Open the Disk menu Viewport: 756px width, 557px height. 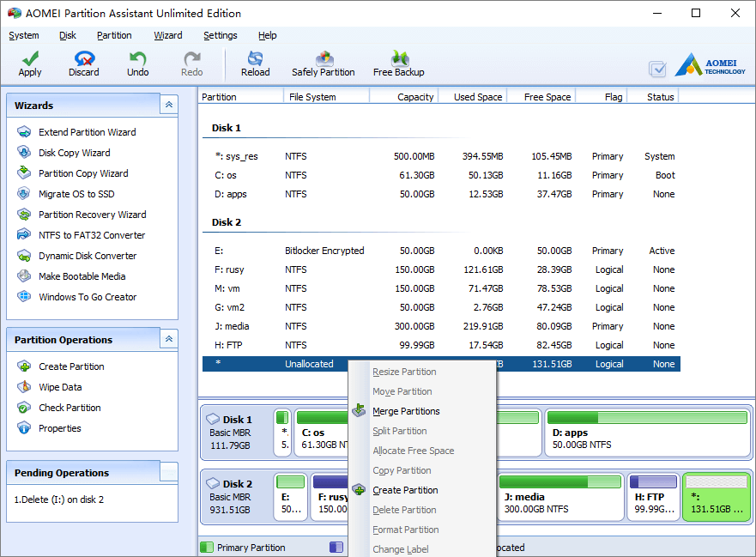pyautogui.click(x=67, y=35)
